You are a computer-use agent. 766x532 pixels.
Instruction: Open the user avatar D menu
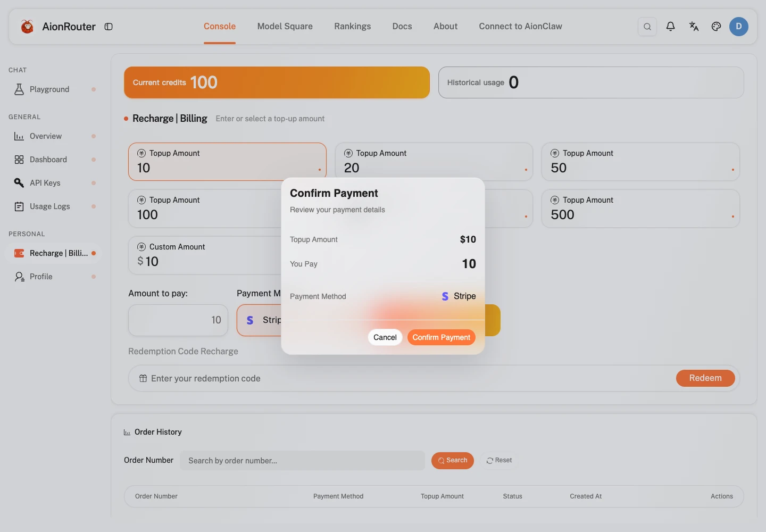(x=738, y=26)
